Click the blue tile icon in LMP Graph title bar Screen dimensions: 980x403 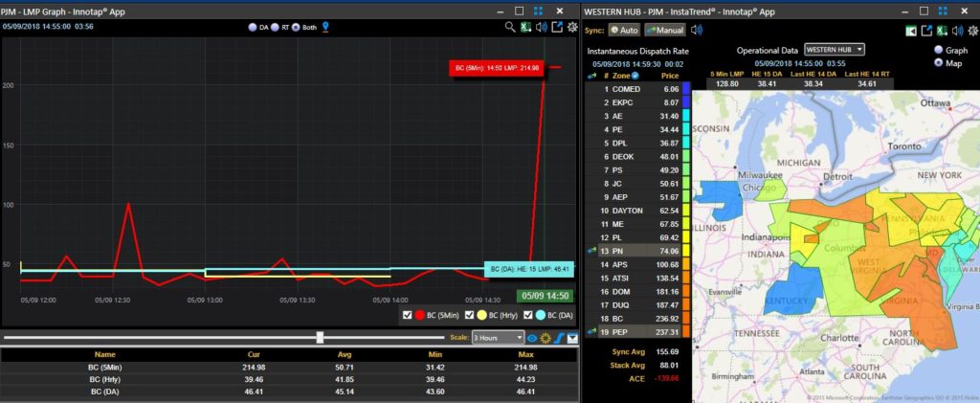coord(538,11)
